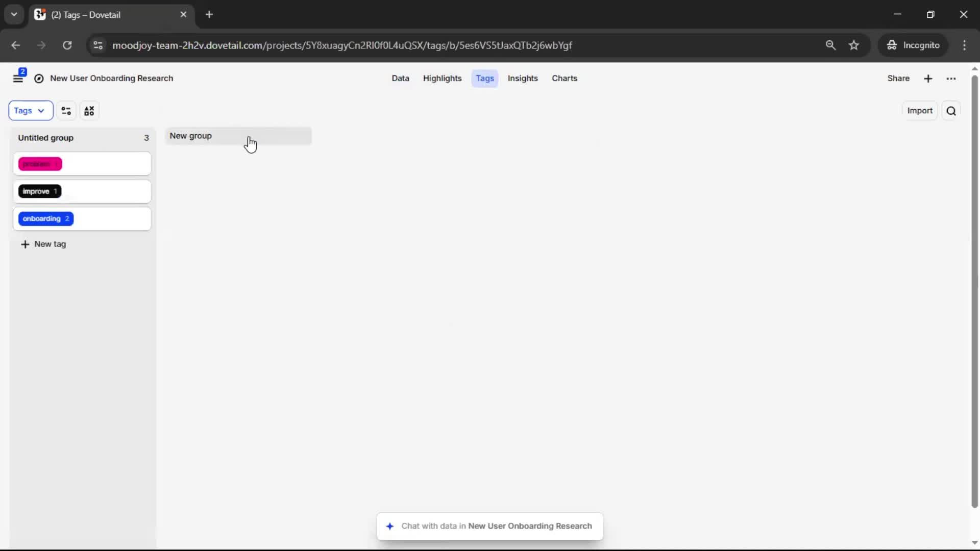Open the three-dot more options menu
980x551 pixels.
point(951,79)
